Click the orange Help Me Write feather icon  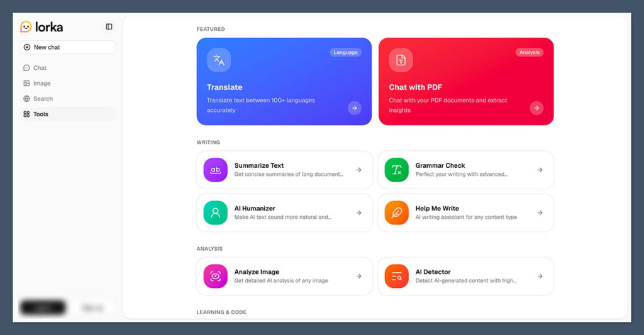(x=397, y=212)
